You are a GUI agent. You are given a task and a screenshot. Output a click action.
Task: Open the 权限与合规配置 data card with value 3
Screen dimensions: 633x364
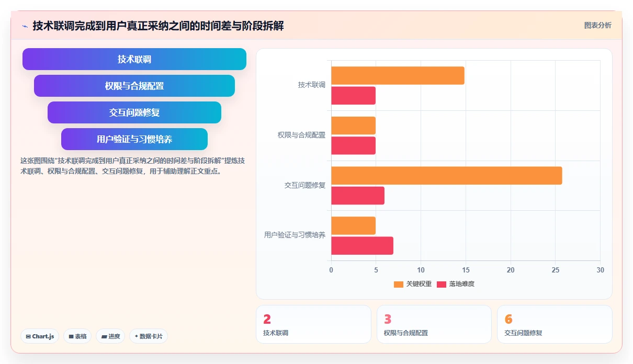point(434,324)
